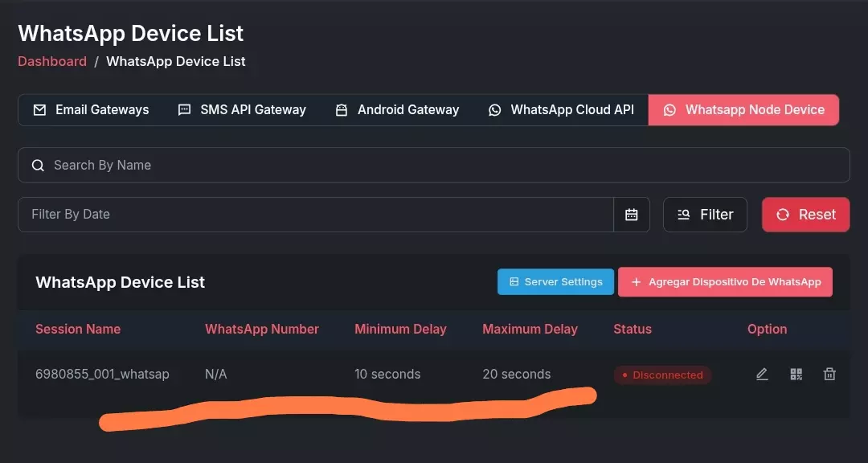This screenshot has height=463, width=868.
Task: Select the Android Gateway tab
Action: click(398, 109)
